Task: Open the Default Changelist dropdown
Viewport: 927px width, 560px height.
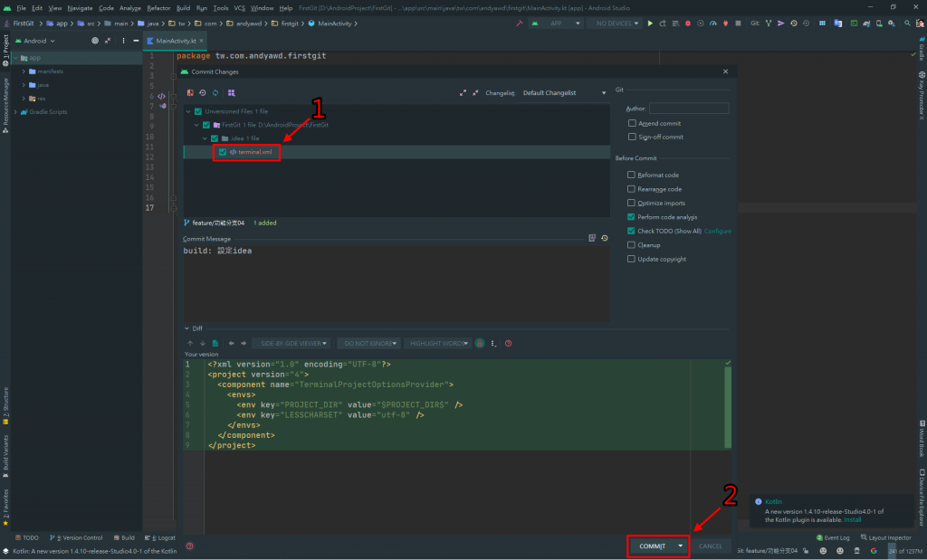Action: 564,93
